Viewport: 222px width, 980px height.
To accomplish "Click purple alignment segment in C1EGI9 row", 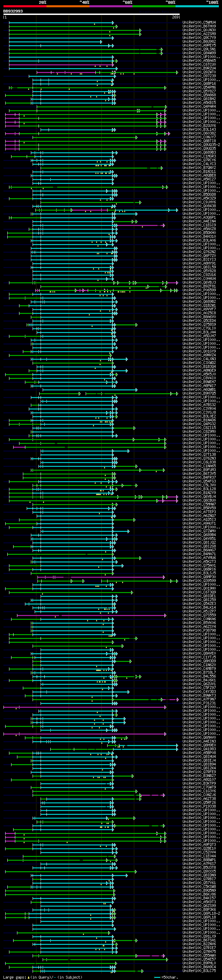I will 140,226.
